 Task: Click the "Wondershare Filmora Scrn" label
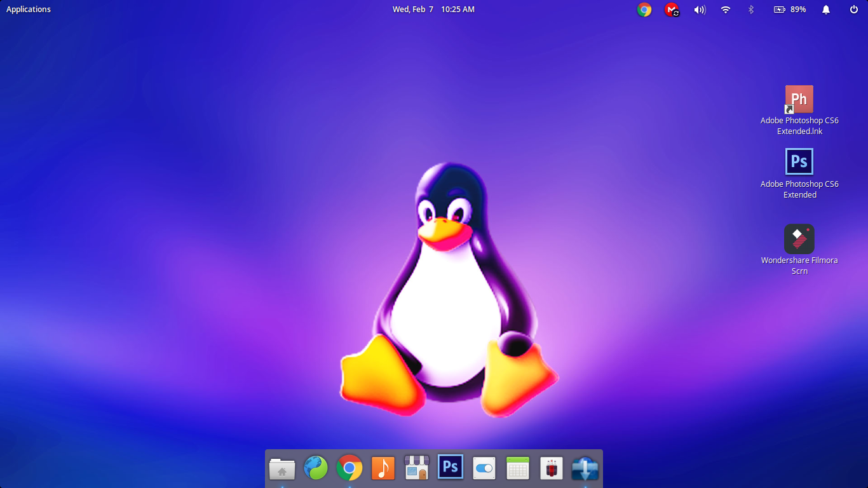click(799, 266)
